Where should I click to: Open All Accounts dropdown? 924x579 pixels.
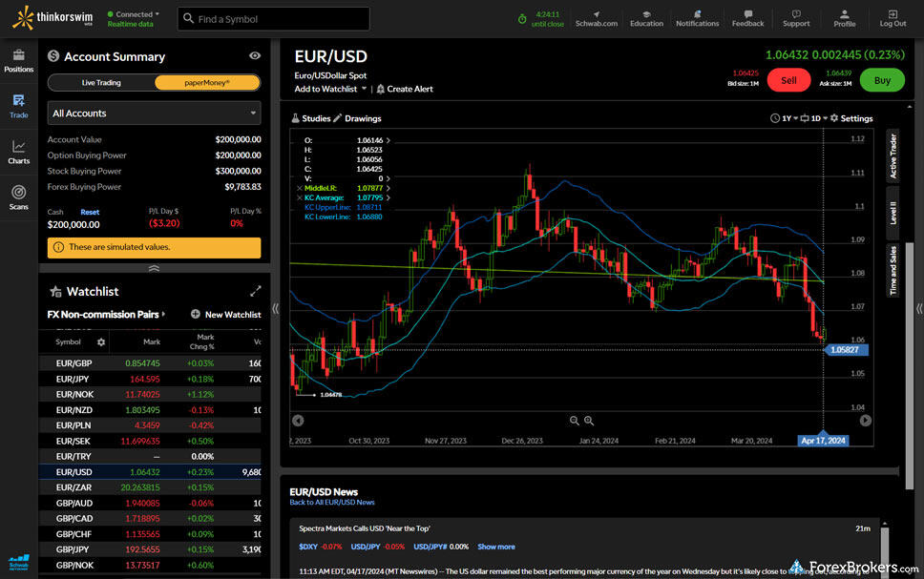click(154, 114)
